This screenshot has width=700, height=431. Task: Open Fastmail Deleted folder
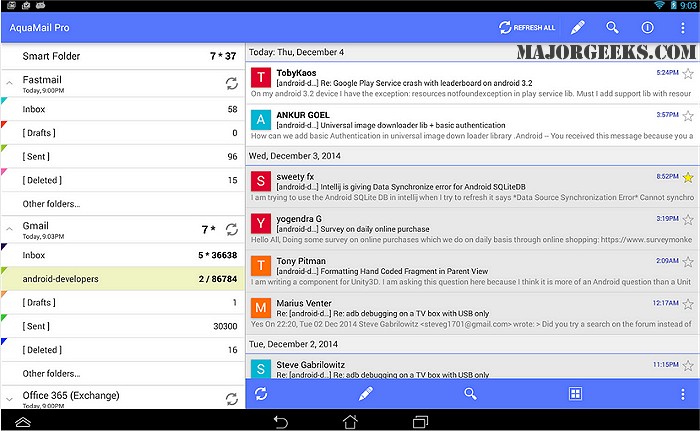pyautogui.click(x=123, y=180)
